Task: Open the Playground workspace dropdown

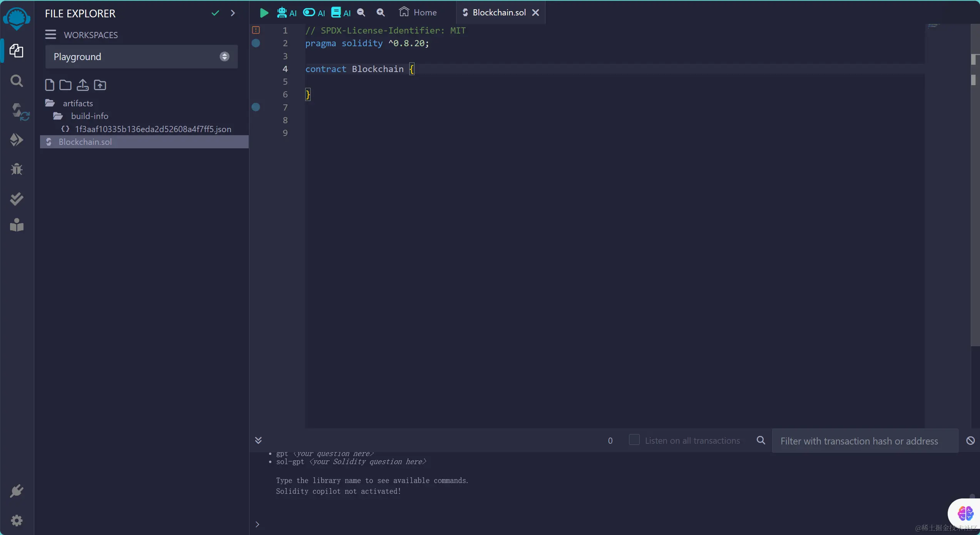Action: pos(141,57)
